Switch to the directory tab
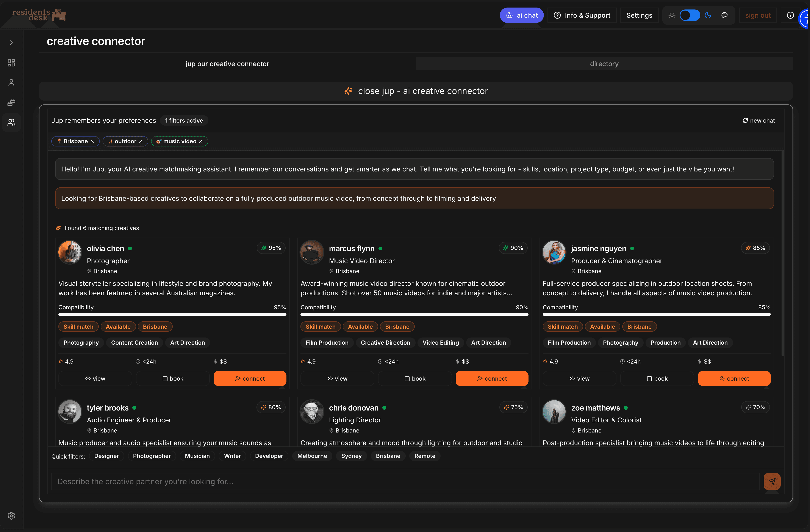Viewport: 810px width, 532px height. pyautogui.click(x=604, y=64)
